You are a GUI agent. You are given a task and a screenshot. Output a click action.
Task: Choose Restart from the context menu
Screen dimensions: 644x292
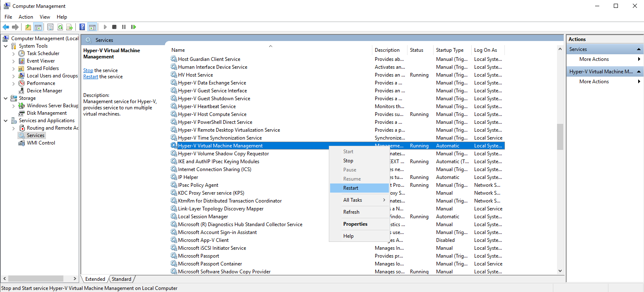pos(351,188)
